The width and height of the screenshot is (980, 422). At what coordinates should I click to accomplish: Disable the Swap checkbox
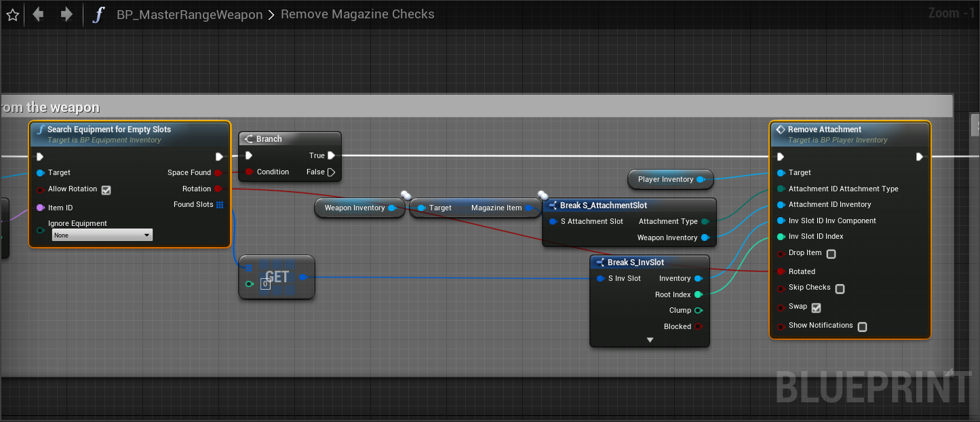coord(816,307)
